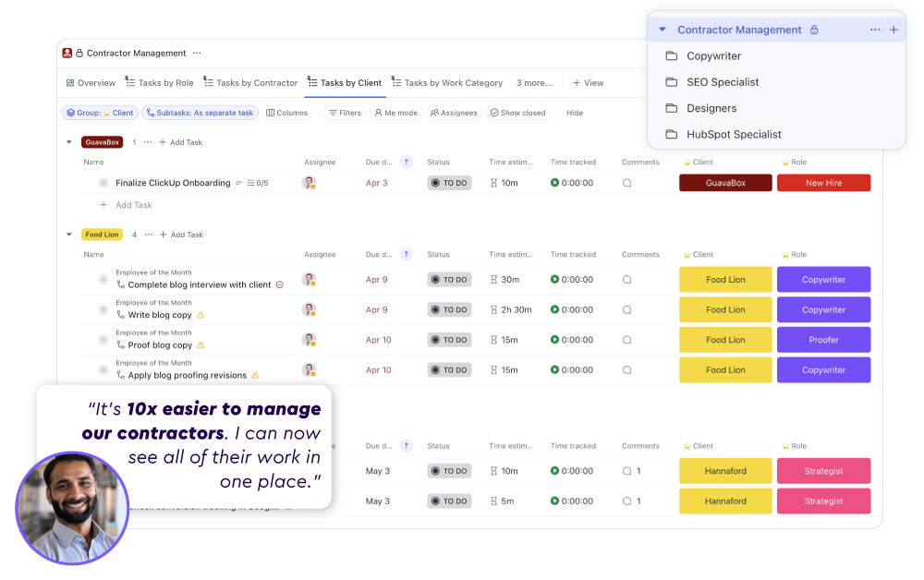Mark Finalize ClickUp Onboarding status circle
The height and width of the screenshot is (580, 924).
(103, 183)
